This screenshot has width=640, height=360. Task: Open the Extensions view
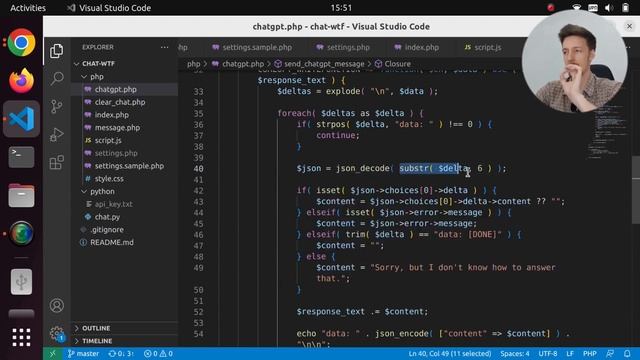57,162
